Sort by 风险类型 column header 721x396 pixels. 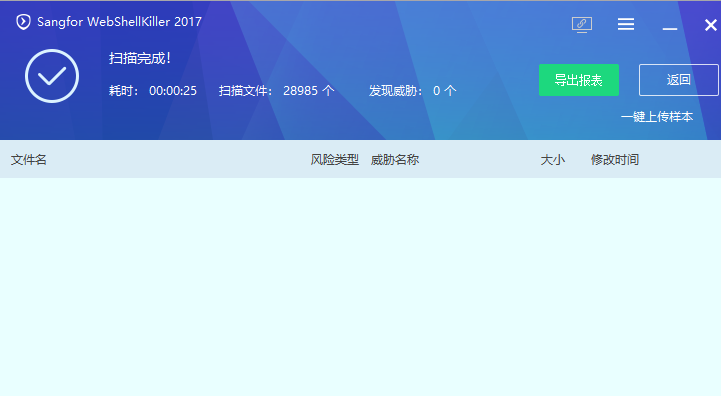(x=334, y=160)
